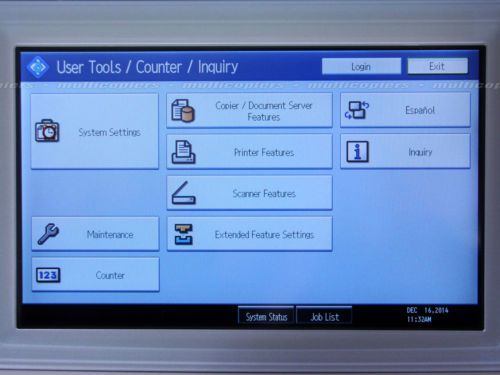Screen dimensions: 500x375
Task: Tap the 123 Counter icon
Action: point(48,275)
